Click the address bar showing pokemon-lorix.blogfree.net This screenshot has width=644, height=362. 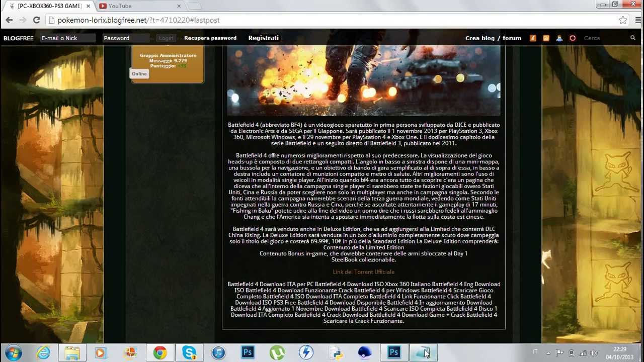point(332,20)
